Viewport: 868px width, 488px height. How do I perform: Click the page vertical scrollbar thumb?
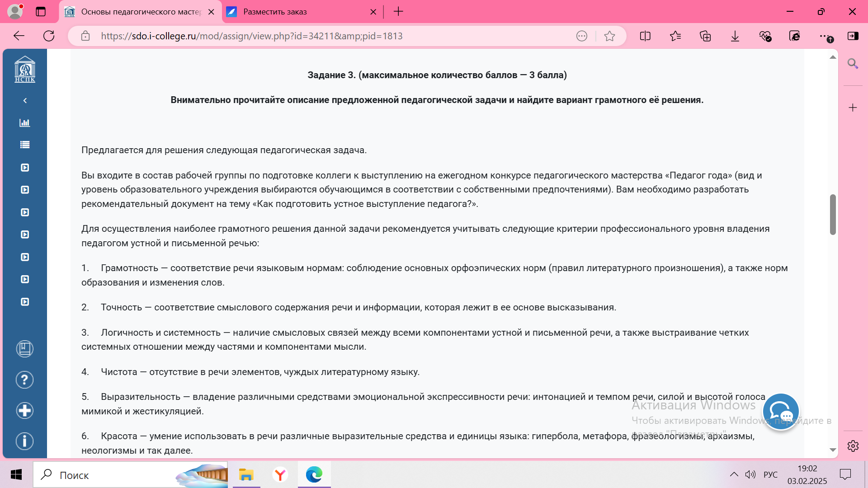(833, 214)
